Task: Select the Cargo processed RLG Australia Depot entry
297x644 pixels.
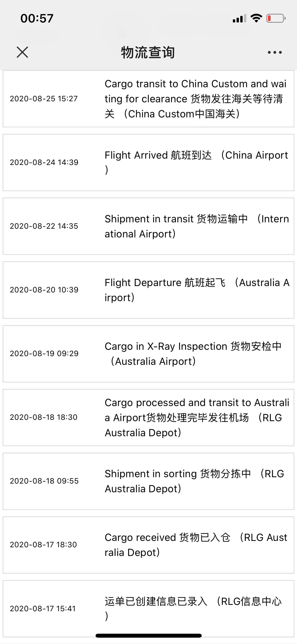Action: pos(148,417)
